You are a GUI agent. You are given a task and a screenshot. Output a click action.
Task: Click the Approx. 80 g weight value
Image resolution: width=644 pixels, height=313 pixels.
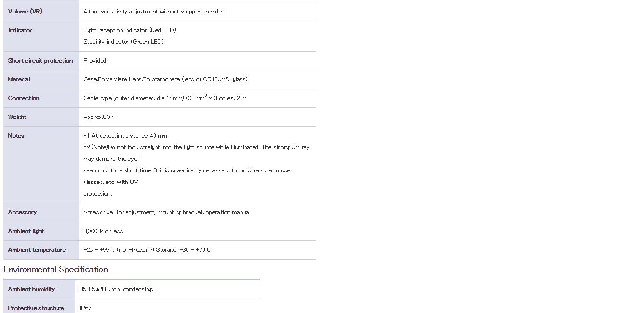coord(99,117)
